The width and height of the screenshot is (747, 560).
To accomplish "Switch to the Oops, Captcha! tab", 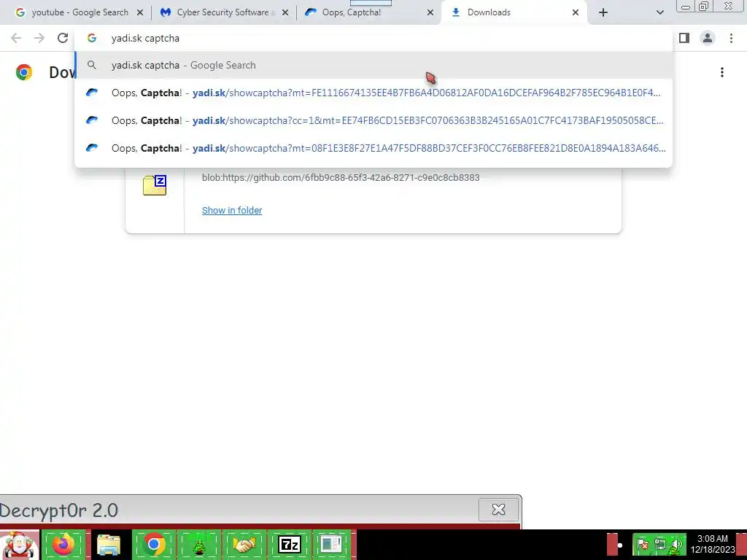I will pos(369,12).
